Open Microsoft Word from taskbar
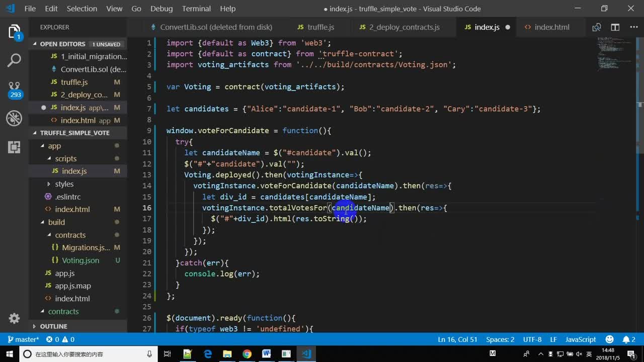 pos(266,354)
